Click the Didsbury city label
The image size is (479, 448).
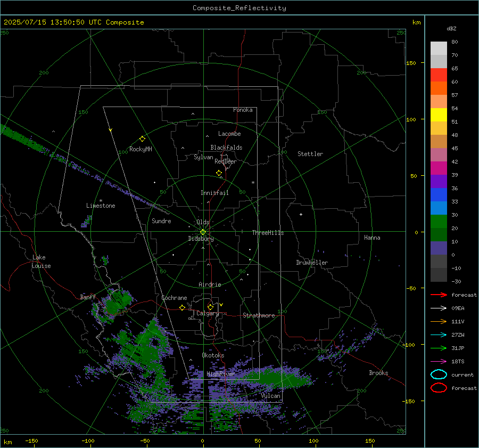click(201, 239)
